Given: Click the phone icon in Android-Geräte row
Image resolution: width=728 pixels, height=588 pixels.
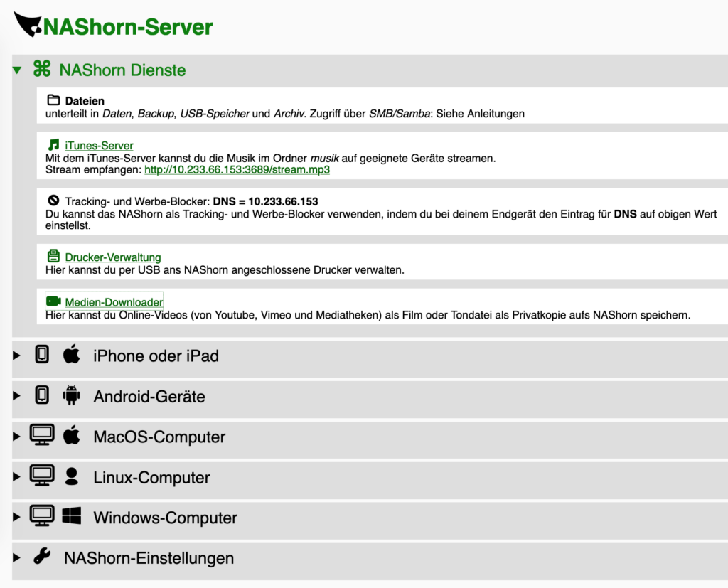Looking at the screenshot, I should pyautogui.click(x=42, y=395).
